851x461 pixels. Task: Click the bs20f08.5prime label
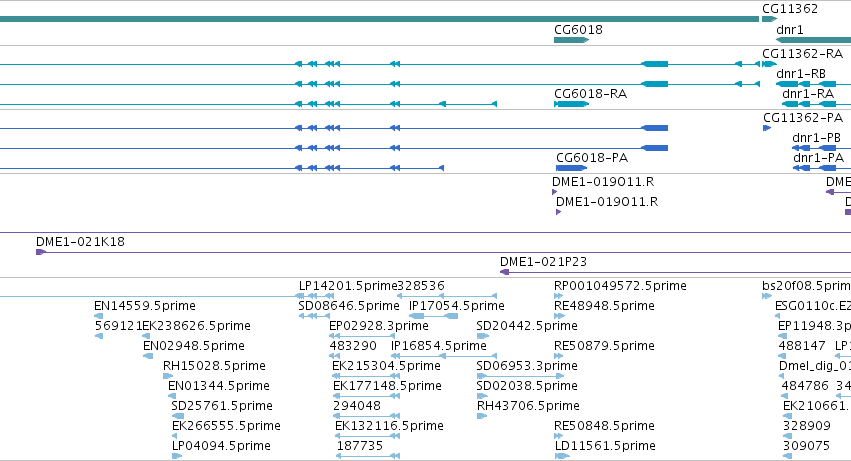pos(806,286)
